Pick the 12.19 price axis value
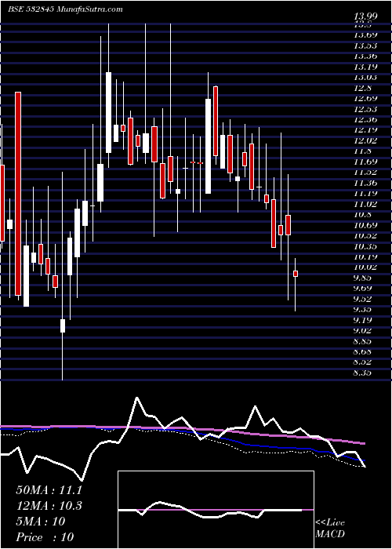 (x=365, y=130)
